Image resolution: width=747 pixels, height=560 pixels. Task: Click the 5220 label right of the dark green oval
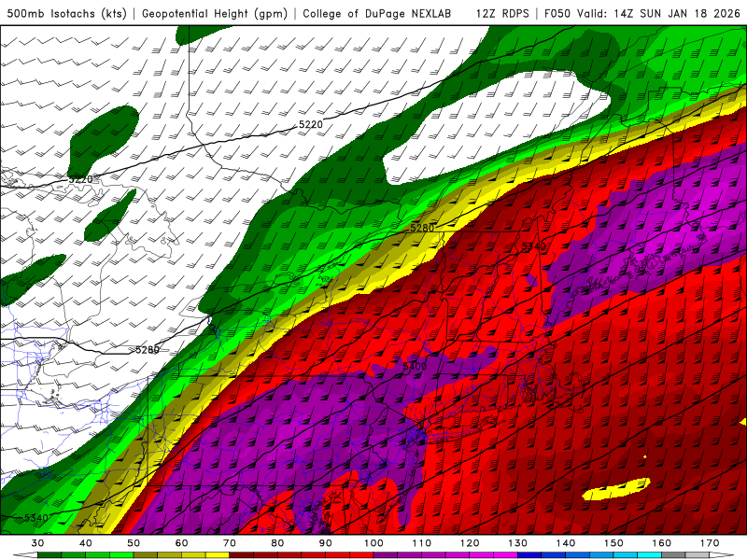point(311,124)
